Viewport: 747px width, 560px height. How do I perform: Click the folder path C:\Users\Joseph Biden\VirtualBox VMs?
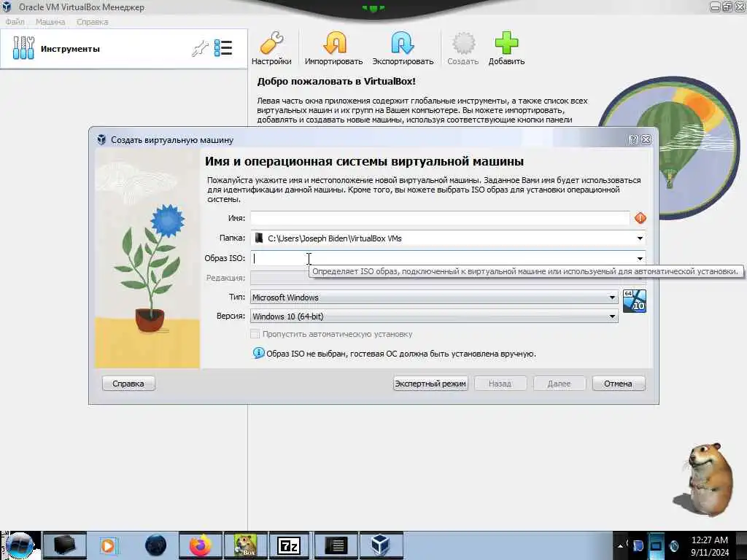coord(334,238)
